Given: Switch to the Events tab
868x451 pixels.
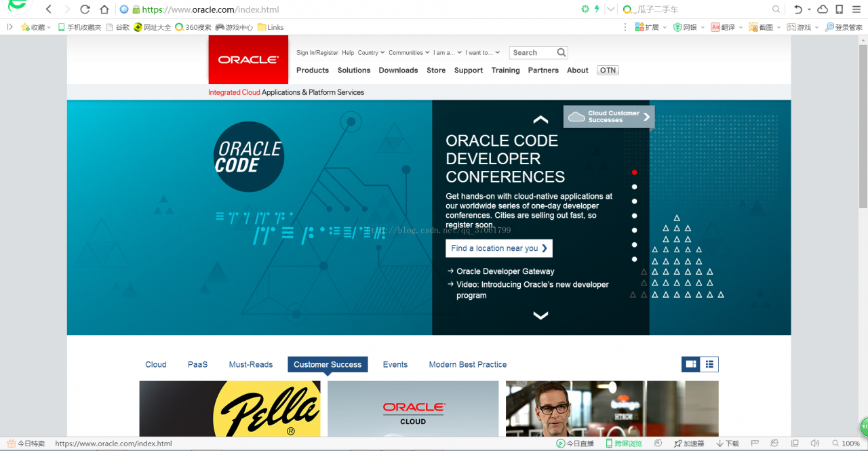Looking at the screenshot, I should click(395, 365).
